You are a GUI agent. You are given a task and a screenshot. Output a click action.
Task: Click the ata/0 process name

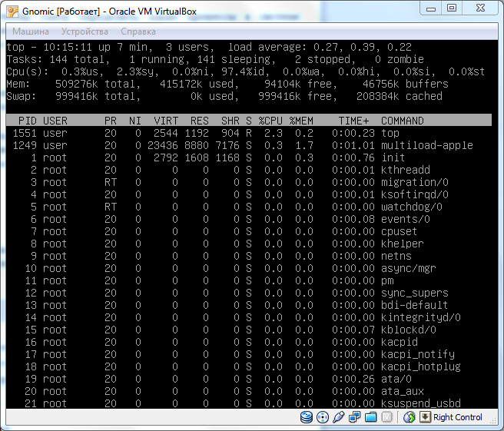(396, 379)
